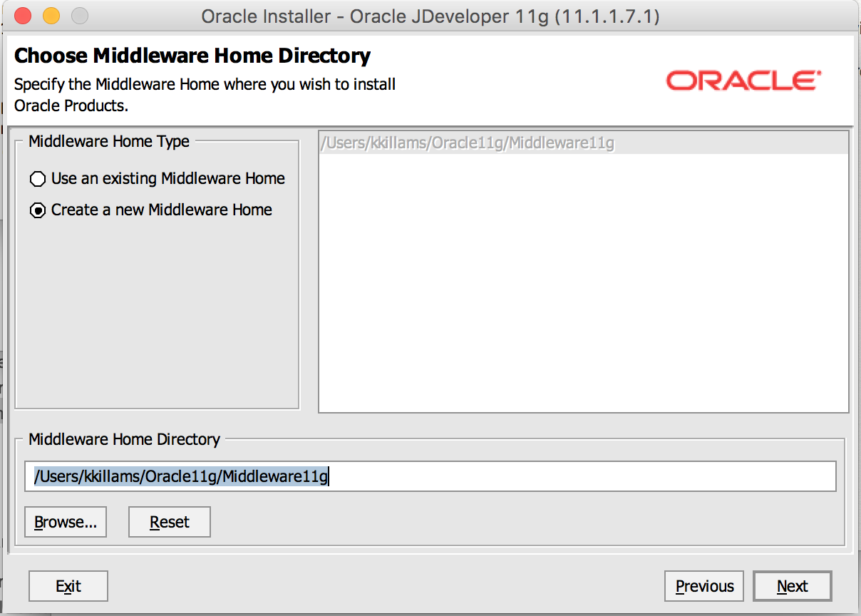
Task: Select the /Users/kkillams/Oracle11g/Middleware11g list entry
Action: click(x=584, y=143)
